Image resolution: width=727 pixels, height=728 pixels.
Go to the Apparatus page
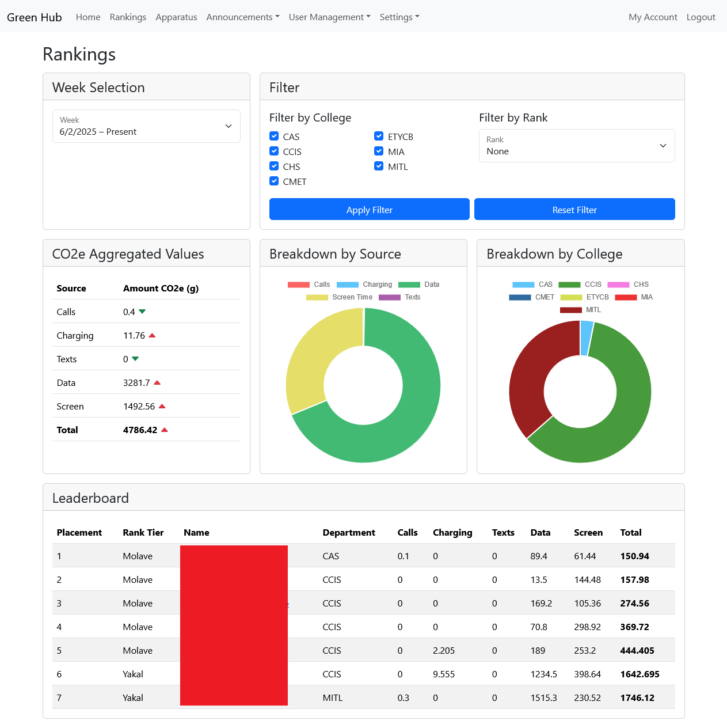pos(176,17)
